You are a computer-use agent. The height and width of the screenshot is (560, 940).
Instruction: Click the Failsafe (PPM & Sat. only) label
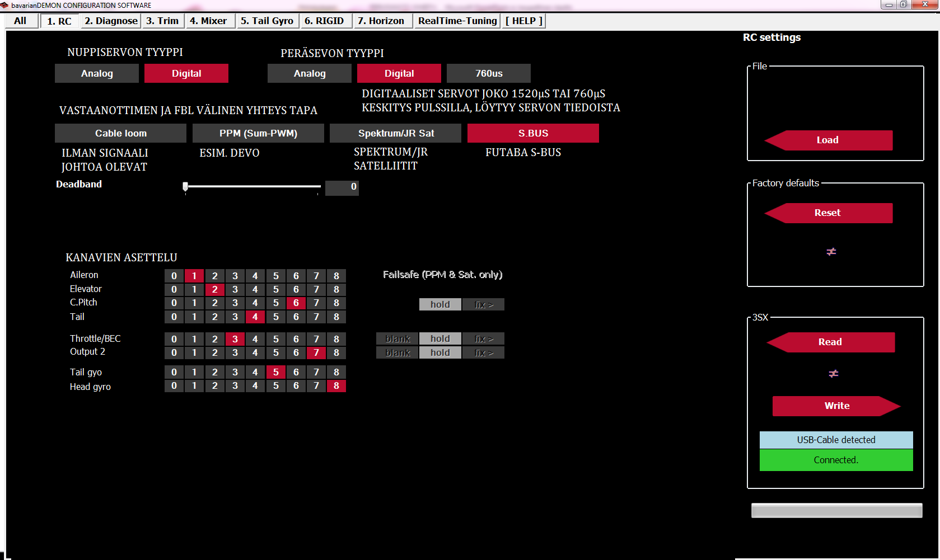click(x=443, y=275)
